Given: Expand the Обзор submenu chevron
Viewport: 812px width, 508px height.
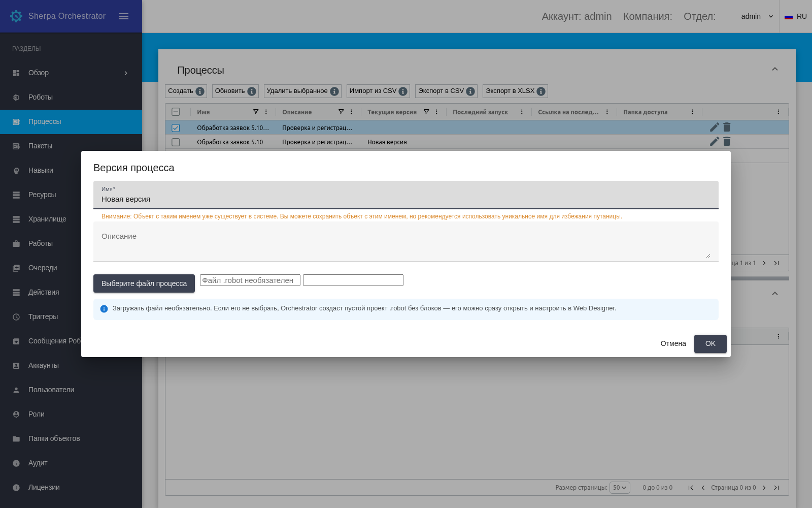Looking at the screenshot, I should [126, 73].
